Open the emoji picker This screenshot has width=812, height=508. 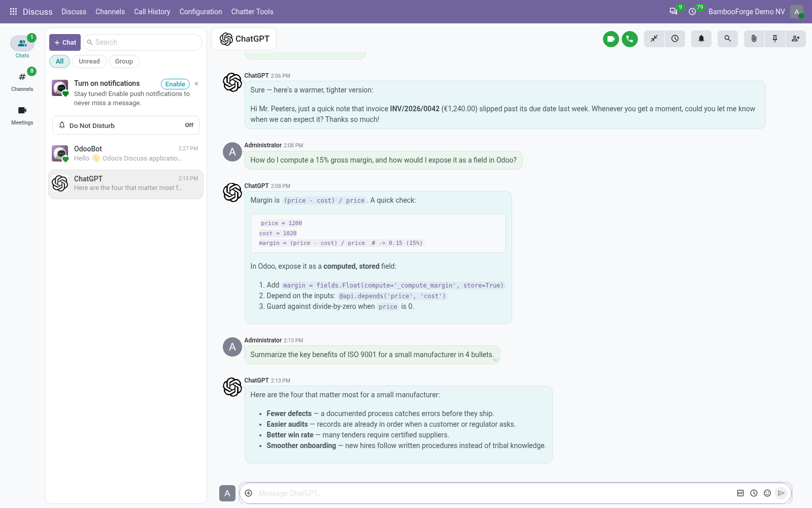[767, 493]
